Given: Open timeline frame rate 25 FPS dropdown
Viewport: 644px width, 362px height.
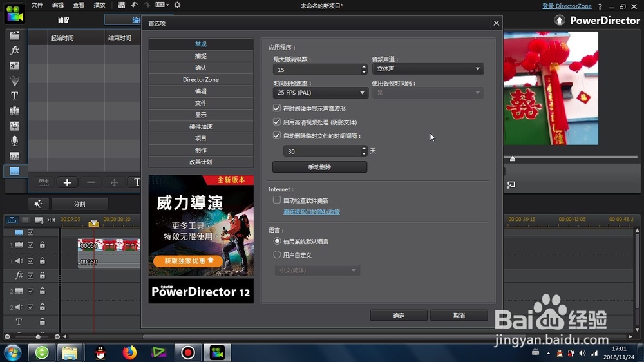Looking at the screenshot, I should coord(320,93).
